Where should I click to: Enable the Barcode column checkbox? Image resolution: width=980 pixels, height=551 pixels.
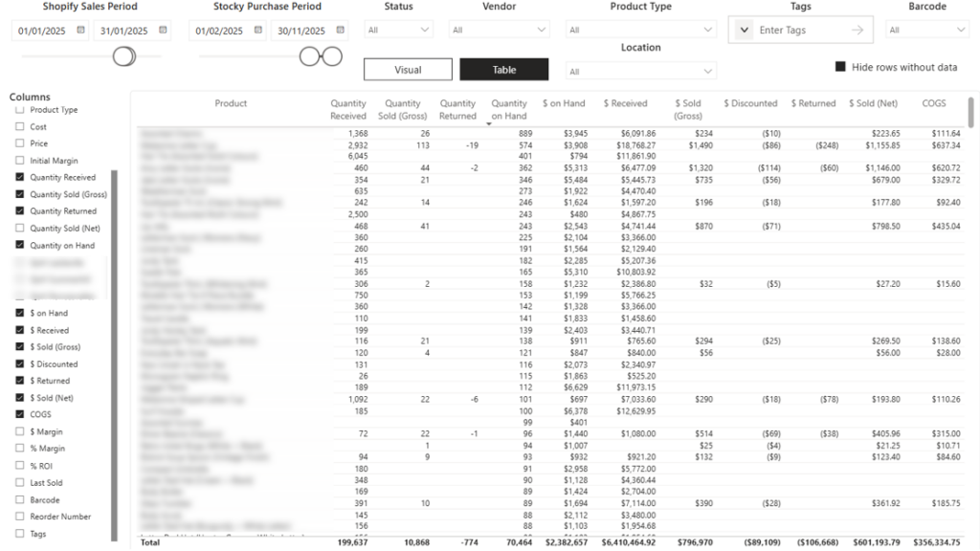18,499
